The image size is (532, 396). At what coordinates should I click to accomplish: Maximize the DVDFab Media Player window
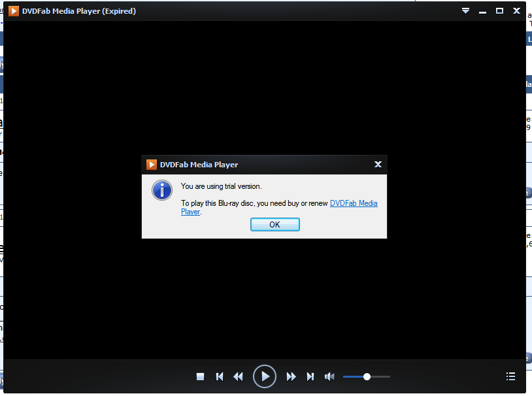click(499, 11)
